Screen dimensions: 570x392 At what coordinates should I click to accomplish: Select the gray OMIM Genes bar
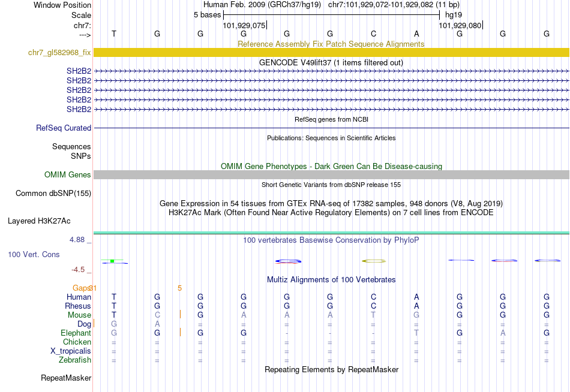coord(331,175)
